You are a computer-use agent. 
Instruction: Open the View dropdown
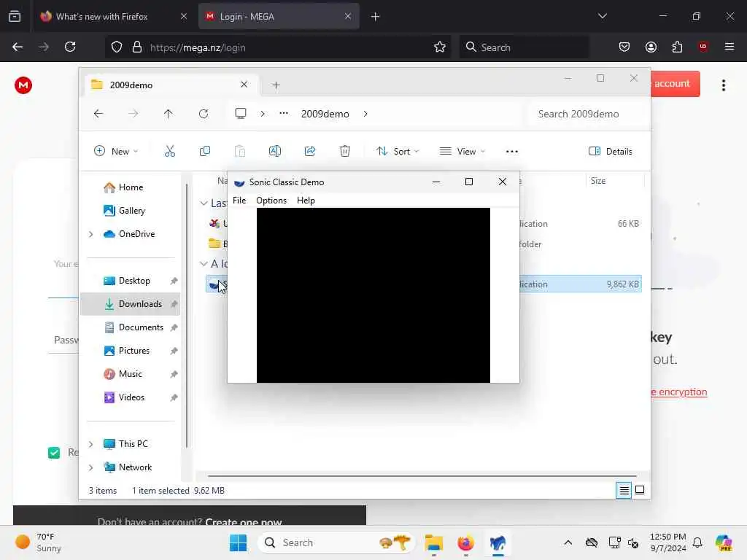[462, 152]
